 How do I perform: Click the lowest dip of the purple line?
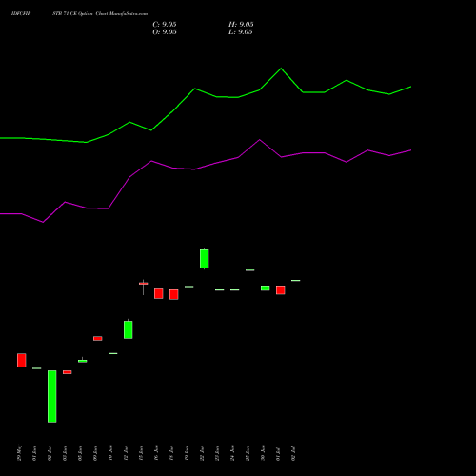pos(43,222)
